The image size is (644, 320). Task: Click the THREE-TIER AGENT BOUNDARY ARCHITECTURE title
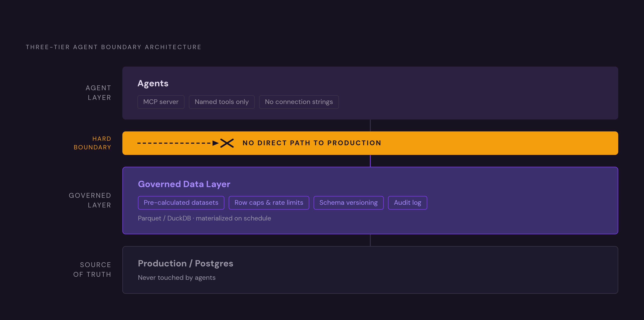click(113, 47)
